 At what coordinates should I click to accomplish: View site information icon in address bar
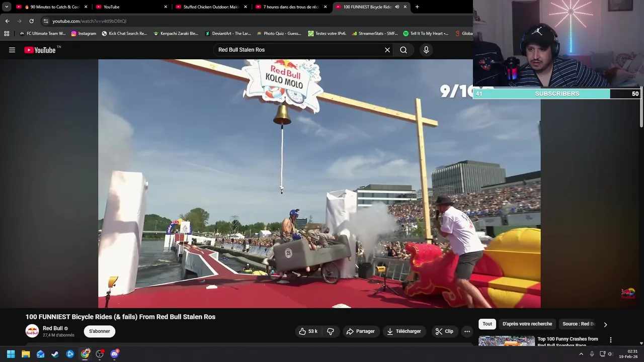pyautogui.click(x=46, y=21)
